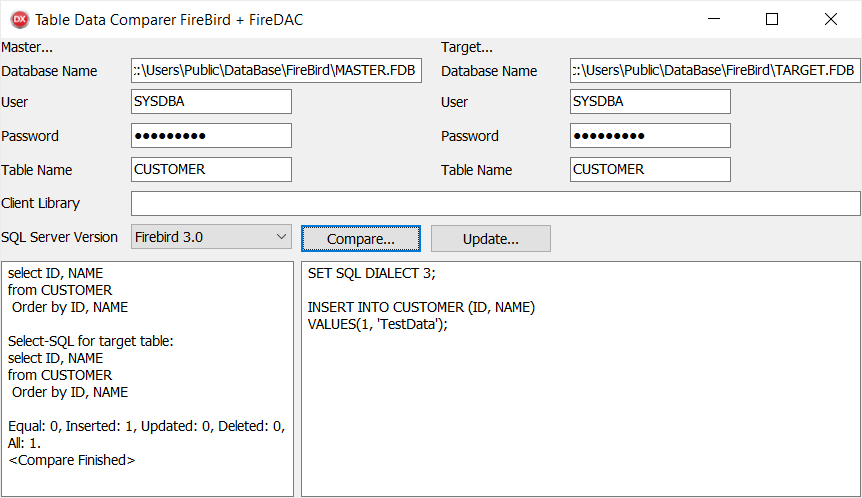
Task: Click 'Select-SQL for target table:' log line
Action: 91,341
